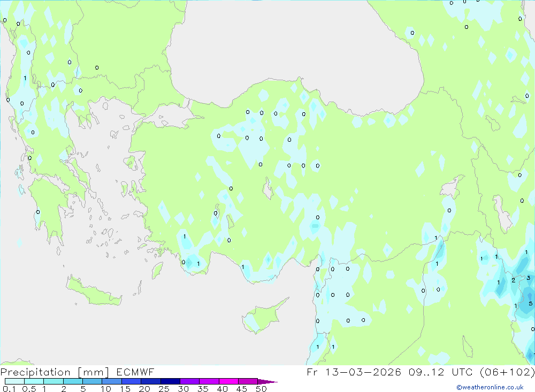Screen dimensions: 535x392
Task: Pick the 30–35 mm violet legend swatch
Action: [x=190, y=381]
